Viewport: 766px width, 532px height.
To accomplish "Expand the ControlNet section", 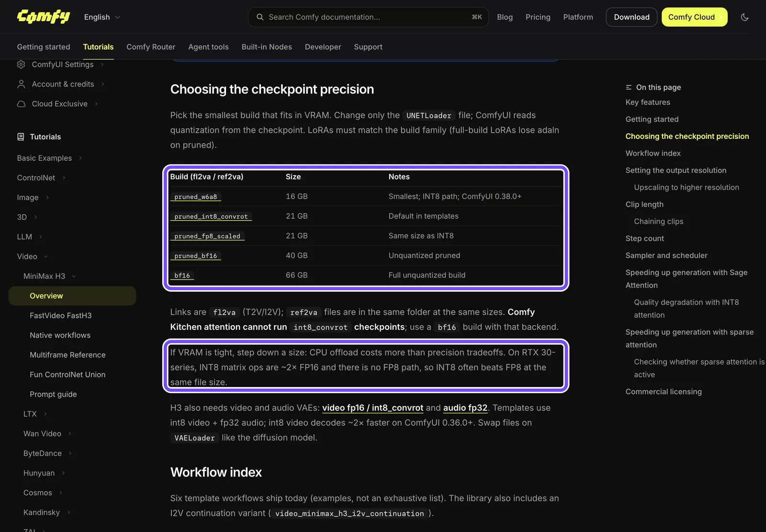I will [41, 178].
